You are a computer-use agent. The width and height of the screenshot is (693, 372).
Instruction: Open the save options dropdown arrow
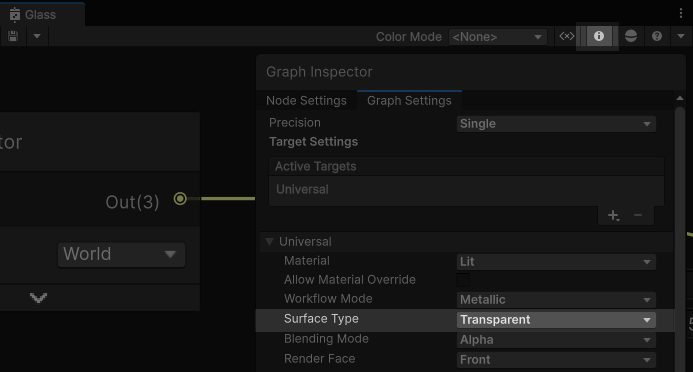[37, 36]
